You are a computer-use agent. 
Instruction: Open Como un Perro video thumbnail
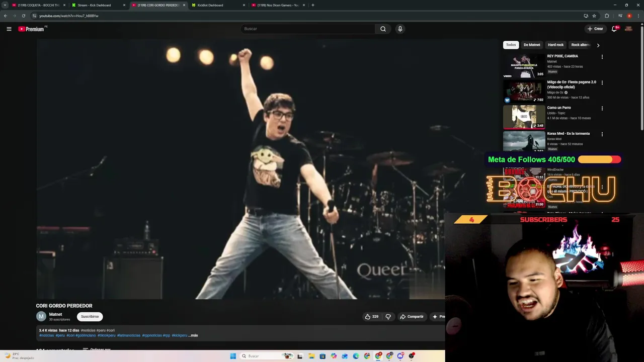[x=524, y=117]
